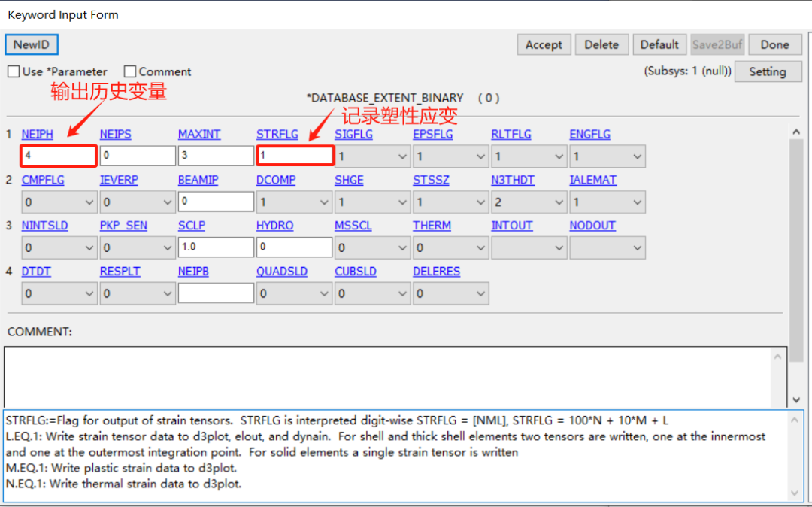This screenshot has height=507, width=812.
Task: Open the INTOUT keyword link
Action: pos(512,226)
